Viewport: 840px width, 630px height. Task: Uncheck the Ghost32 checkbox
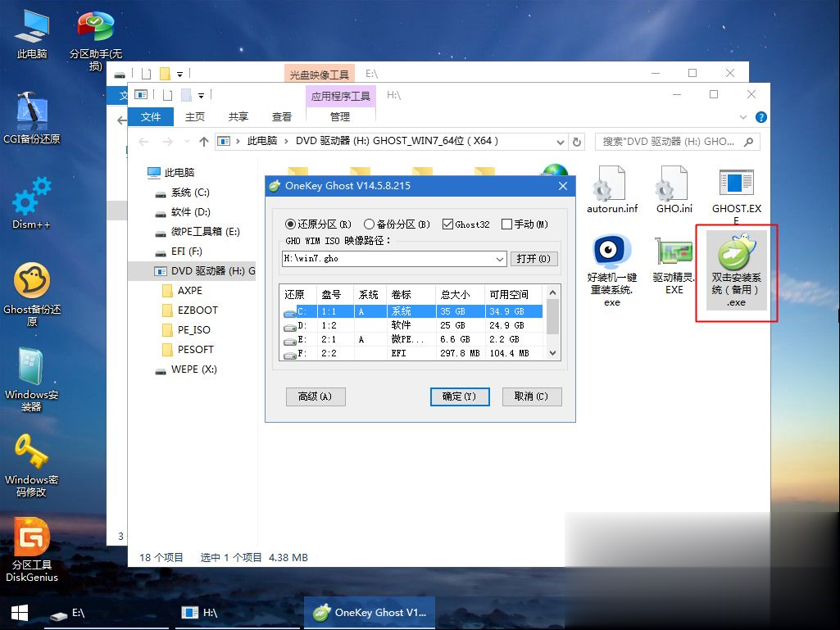pos(466,224)
